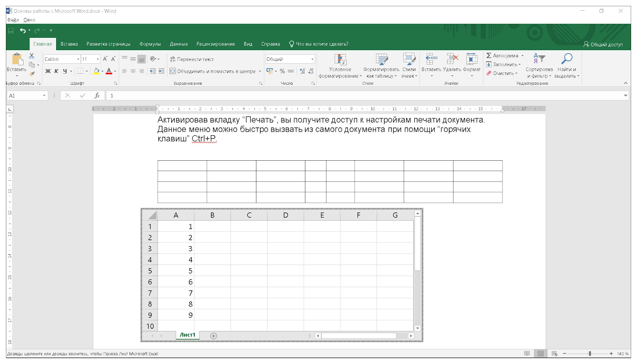
Task: Enable Wrap Text (Перенести текст)
Action: (192, 59)
